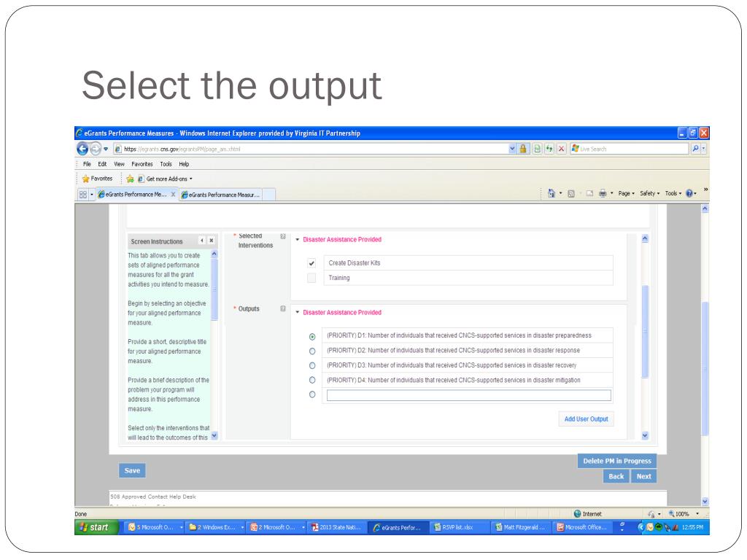Image resolution: width=747 pixels, height=560 pixels.
Task: Click the Quick Tabs grid icon
Action: (x=83, y=194)
